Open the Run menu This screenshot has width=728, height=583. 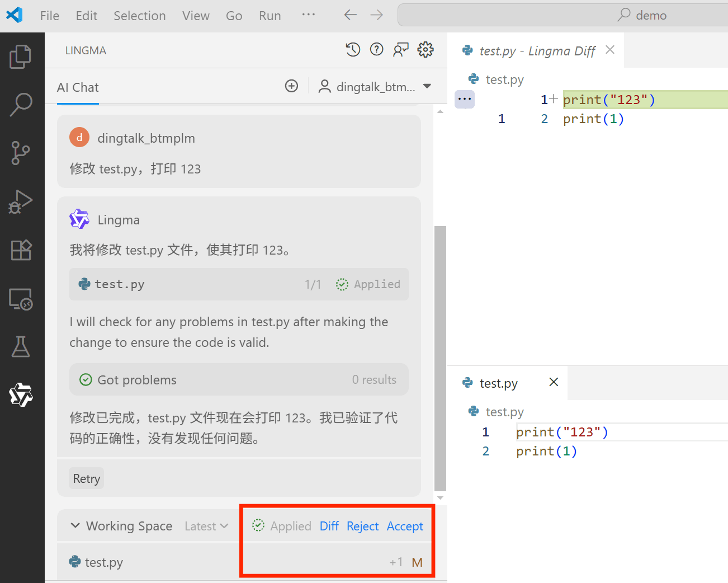point(270,16)
